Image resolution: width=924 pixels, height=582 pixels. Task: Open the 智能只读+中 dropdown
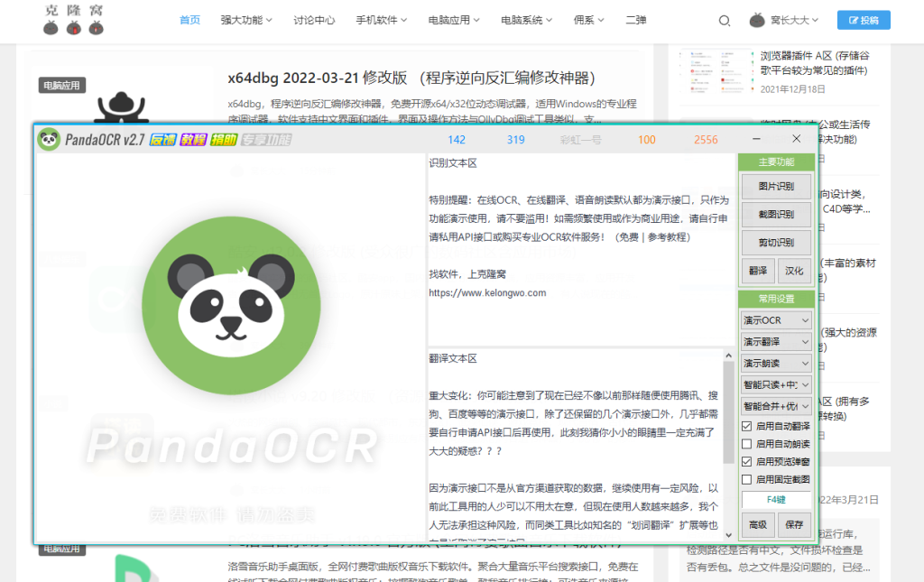(776, 384)
